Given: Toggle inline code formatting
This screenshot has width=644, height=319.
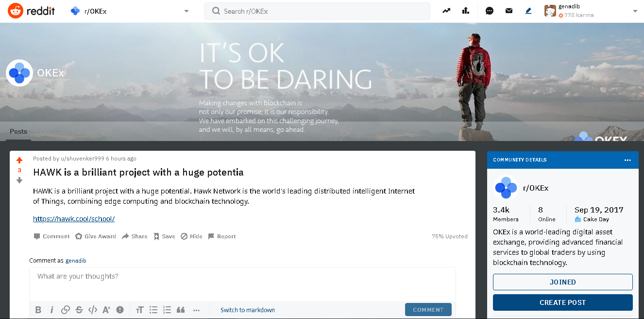Looking at the screenshot, I should (93, 310).
